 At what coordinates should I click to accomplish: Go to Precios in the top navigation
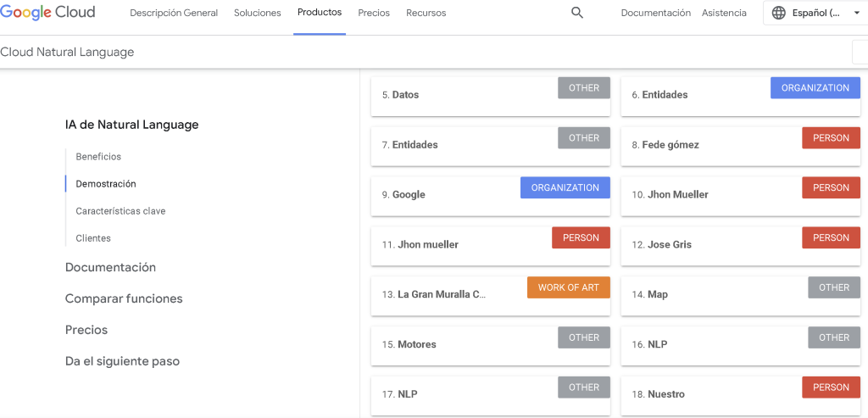click(374, 13)
